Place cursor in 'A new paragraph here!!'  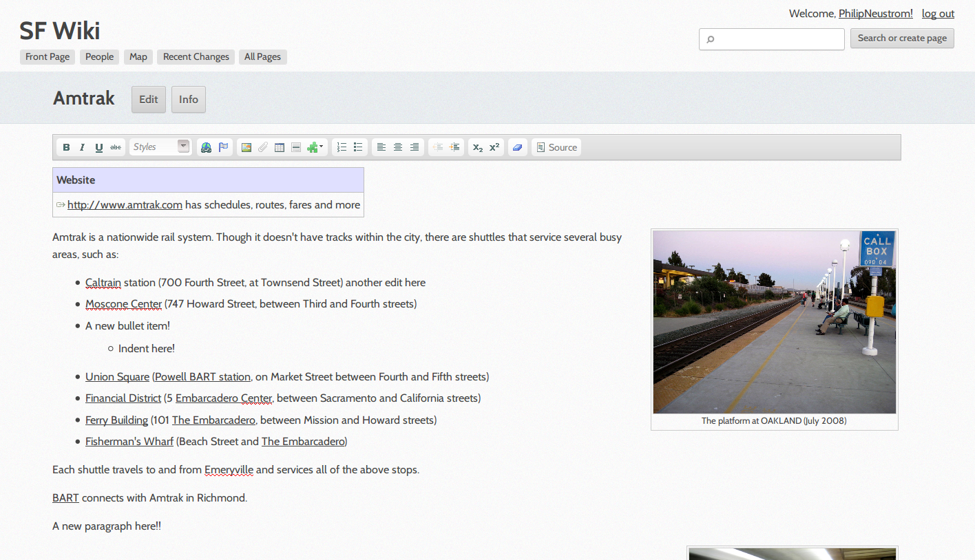click(107, 526)
